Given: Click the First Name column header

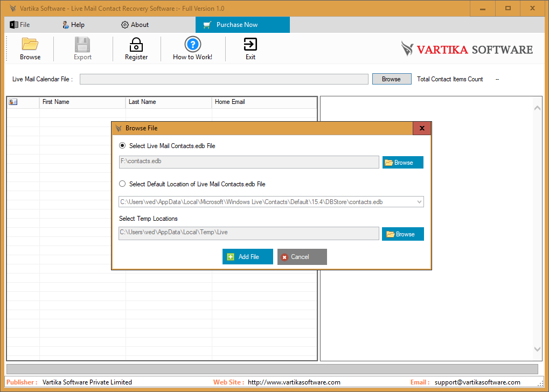Looking at the screenshot, I should pos(82,102).
